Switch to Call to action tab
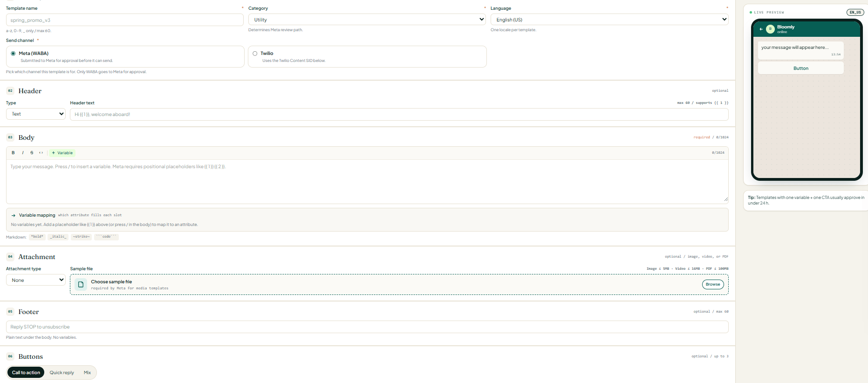Screen dimensions: 868x383 pos(26,372)
